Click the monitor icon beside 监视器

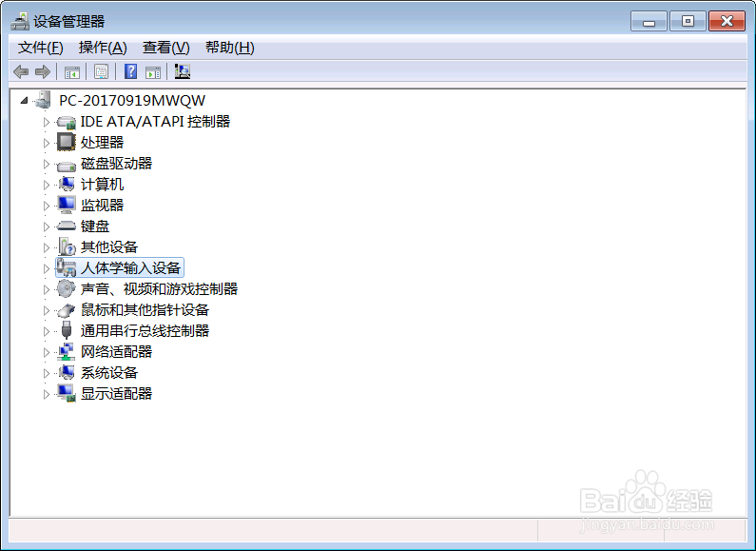[x=66, y=205]
